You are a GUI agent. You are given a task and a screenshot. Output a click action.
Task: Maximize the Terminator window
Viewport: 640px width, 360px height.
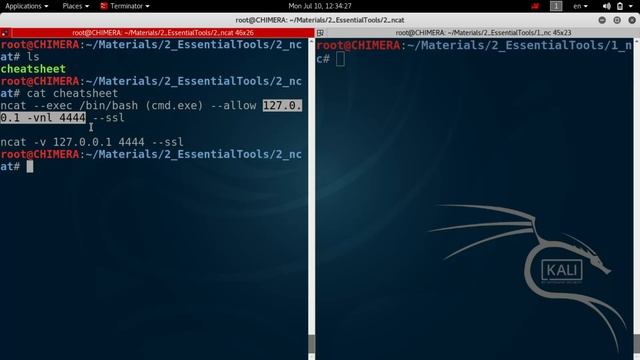(617, 20)
